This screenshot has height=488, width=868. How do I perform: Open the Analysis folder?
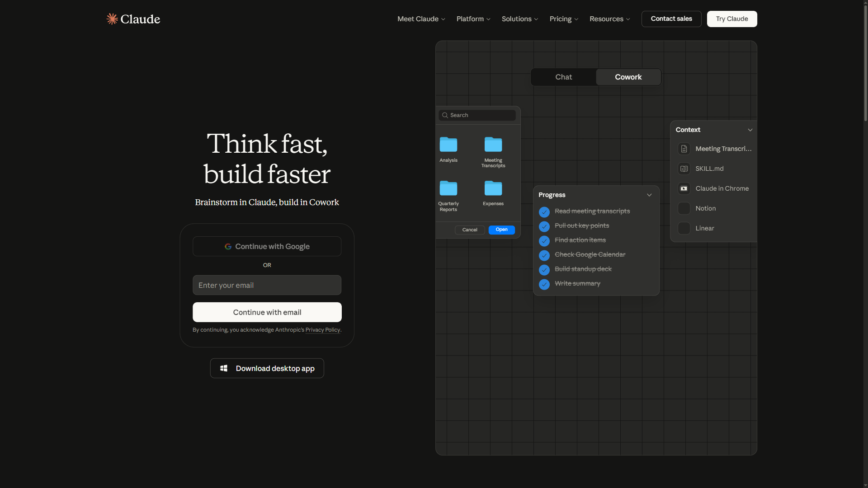[x=448, y=150]
